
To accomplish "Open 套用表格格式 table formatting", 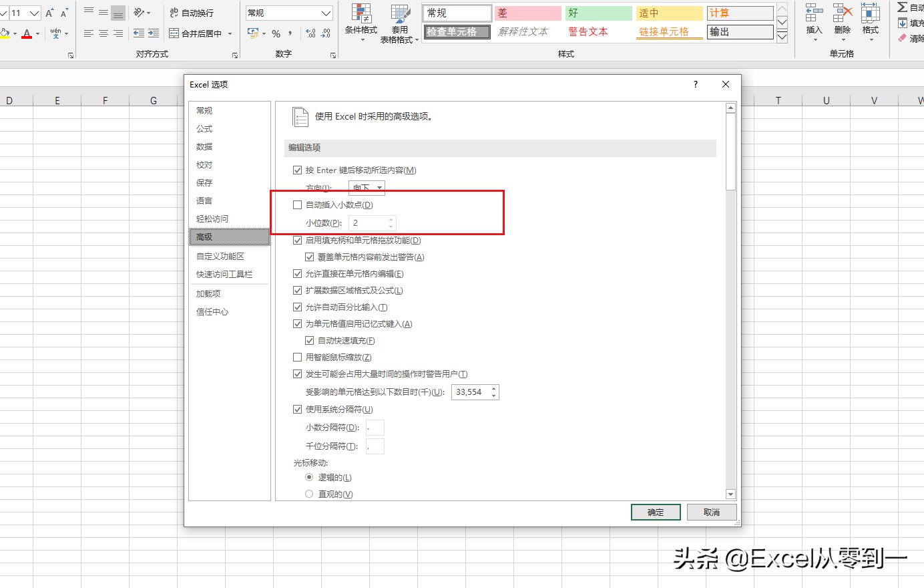I will tap(400, 24).
